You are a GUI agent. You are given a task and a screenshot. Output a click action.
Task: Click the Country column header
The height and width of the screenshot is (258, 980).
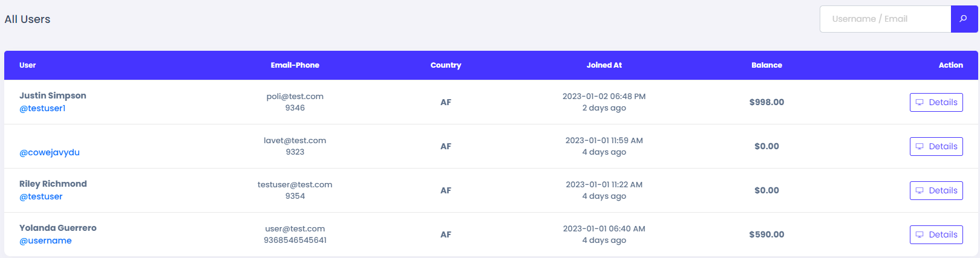point(446,65)
